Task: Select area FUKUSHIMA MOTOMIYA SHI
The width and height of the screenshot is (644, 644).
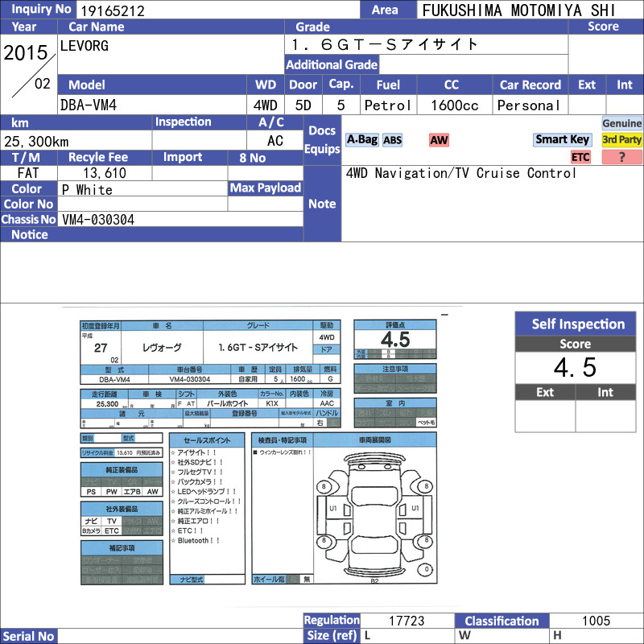Action: point(518,10)
